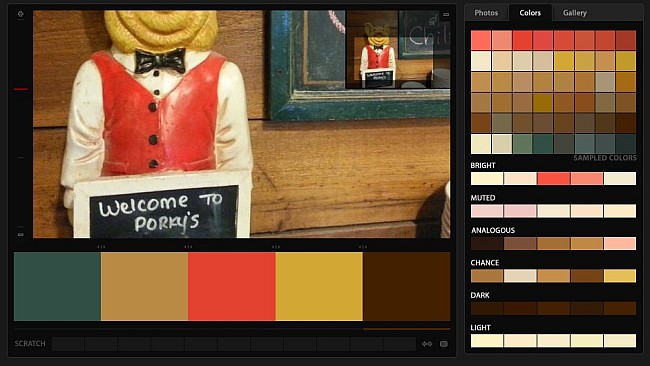Click the SAMPLED COLORS caption

(605, 158)
